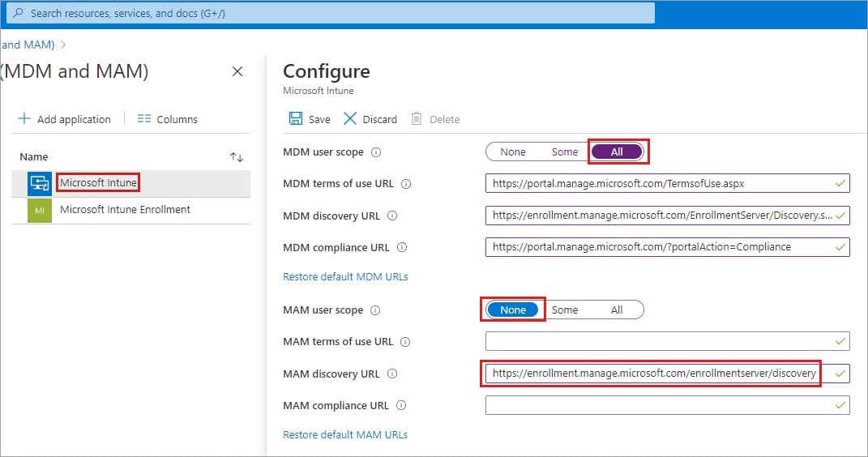Click the Add application label
This screenshot has width=868, height=457.
(74, 119)
